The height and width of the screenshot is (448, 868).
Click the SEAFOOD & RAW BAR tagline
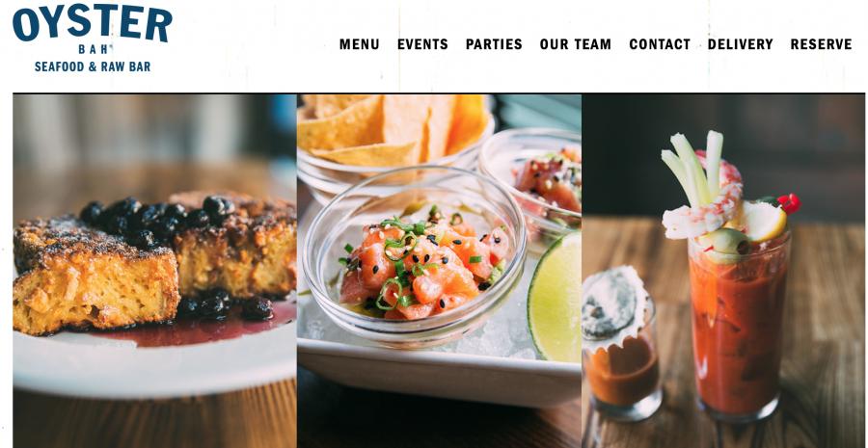pos(93,66)
